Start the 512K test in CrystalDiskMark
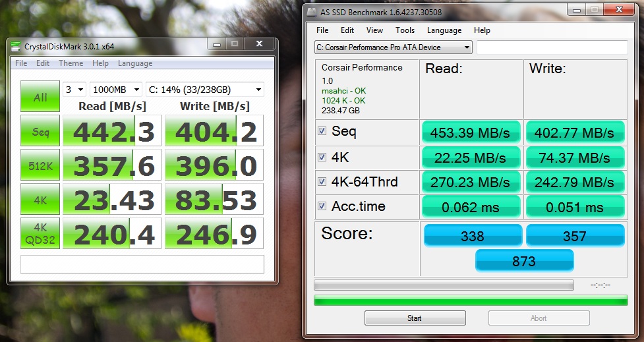The image size is (644, 342). point(40,165)
